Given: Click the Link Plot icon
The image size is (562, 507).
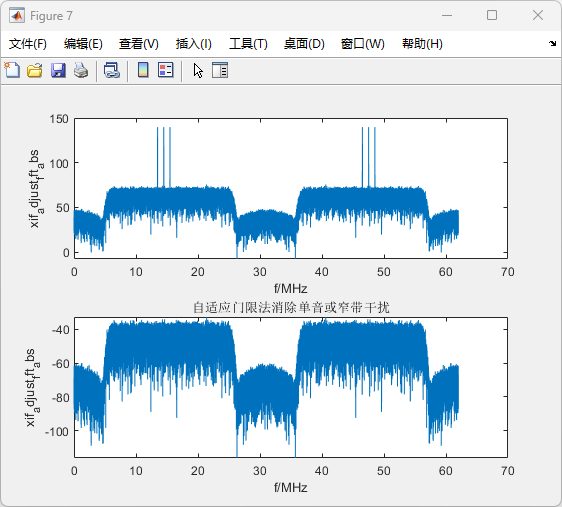Looking at the screenshot, I should tap(111, 70).
